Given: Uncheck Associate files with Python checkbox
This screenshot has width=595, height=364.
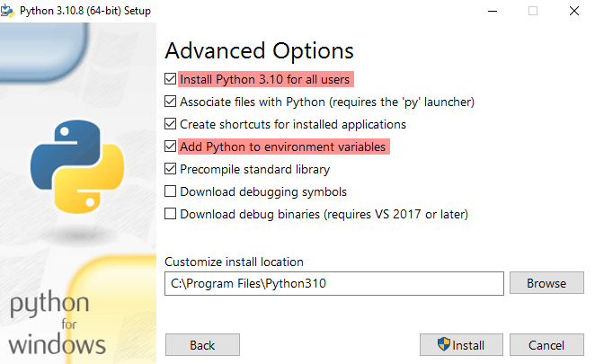Looking at the screenshot, I should click(x=171, y=102).
